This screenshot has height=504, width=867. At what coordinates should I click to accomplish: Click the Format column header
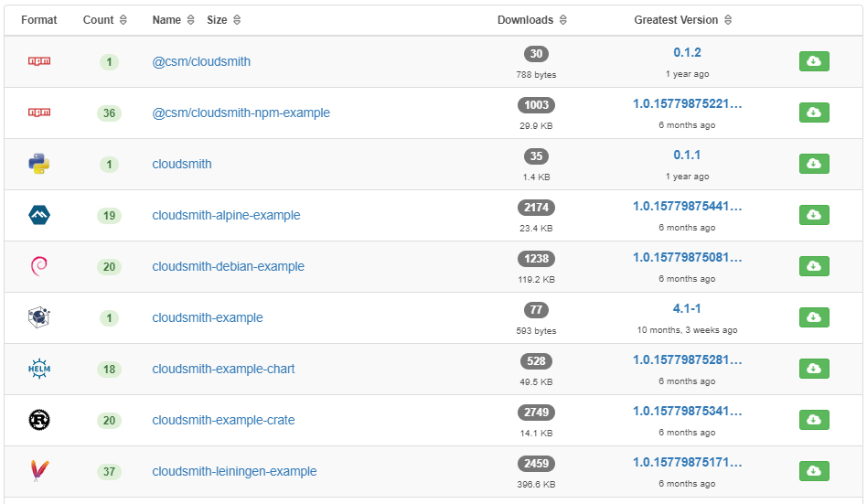click(x=38, y=20)
